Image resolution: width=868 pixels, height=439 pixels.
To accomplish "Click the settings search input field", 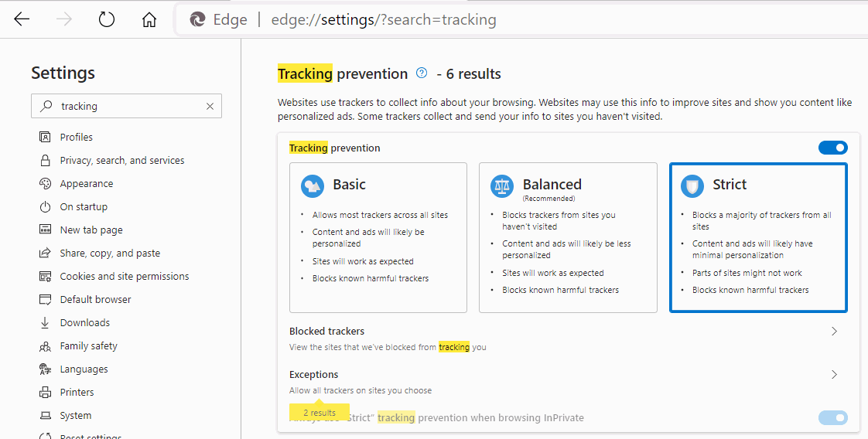I will tap(126, 106).
